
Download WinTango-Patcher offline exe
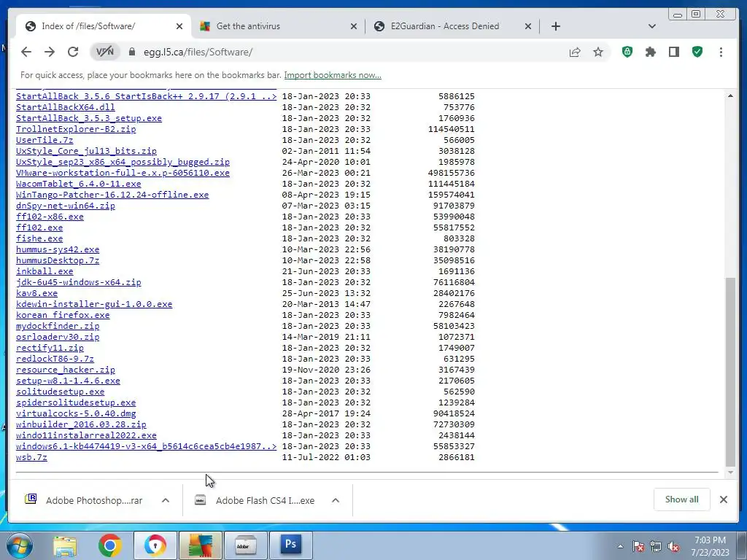pyautogui.click(x=112, y=195)
